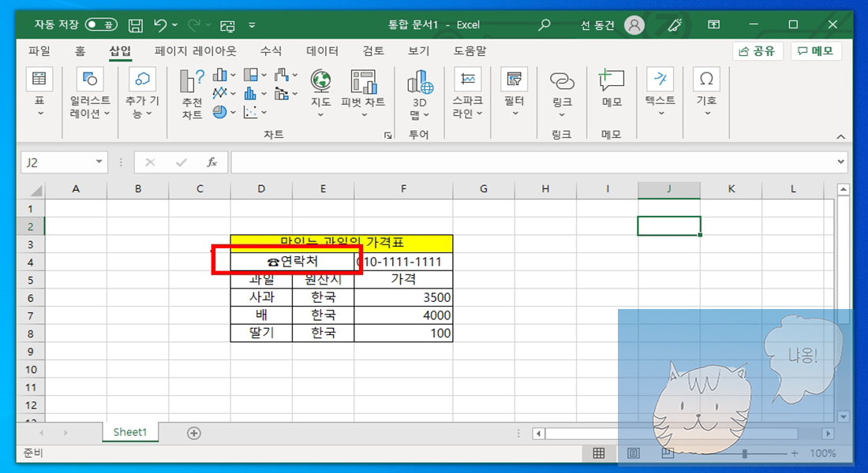The width and height of the screenshot is (868, 473).
Task: Switch to the 검토 (Review) tab
Action: click(373, 51)
